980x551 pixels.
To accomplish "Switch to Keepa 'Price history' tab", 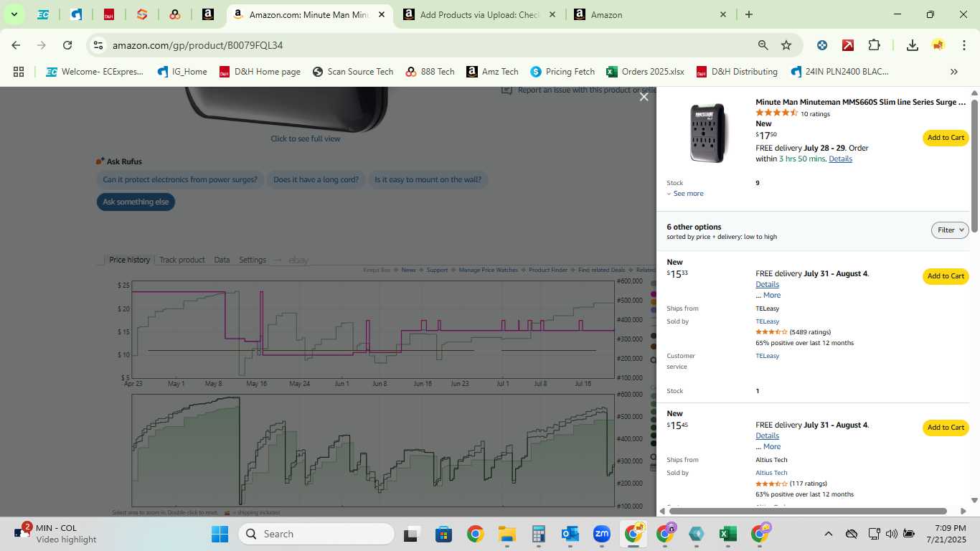I will pyautogui.click(x=129, y=260).
